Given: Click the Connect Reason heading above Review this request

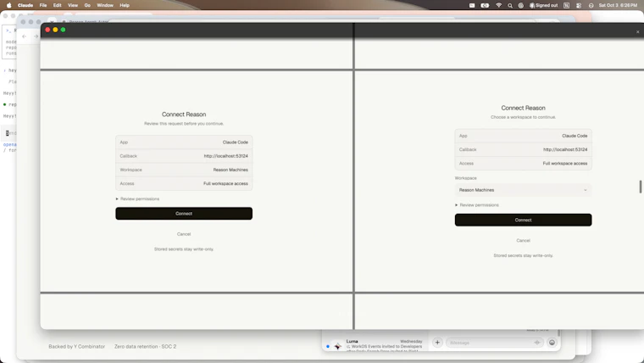Looking at the screenshot, I should (184, 114).
